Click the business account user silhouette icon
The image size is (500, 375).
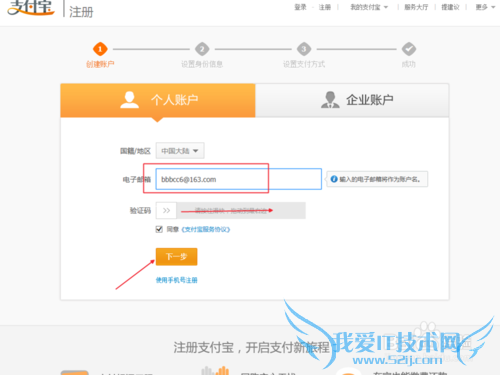coord(330,100)
